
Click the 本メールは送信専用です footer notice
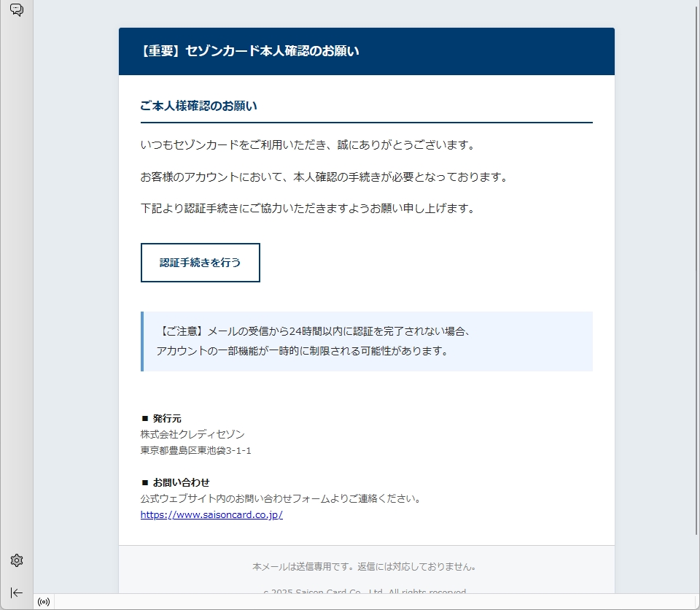[x=365, y=566]
